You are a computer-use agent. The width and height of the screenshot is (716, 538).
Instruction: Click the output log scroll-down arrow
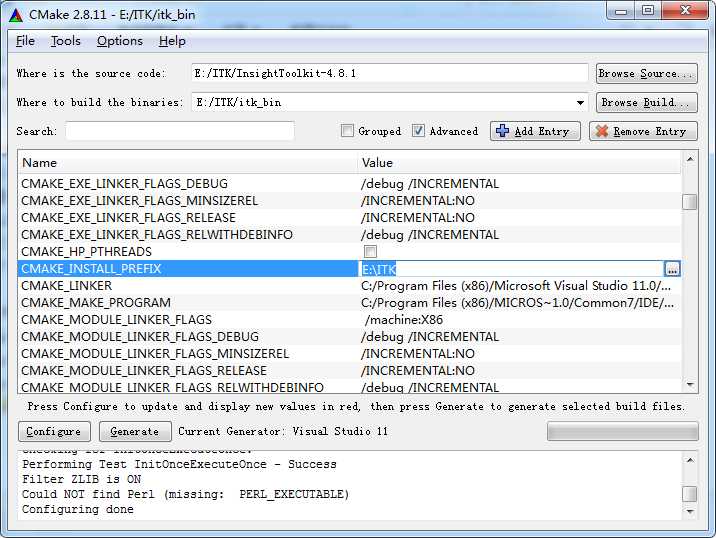coord(690,512)
